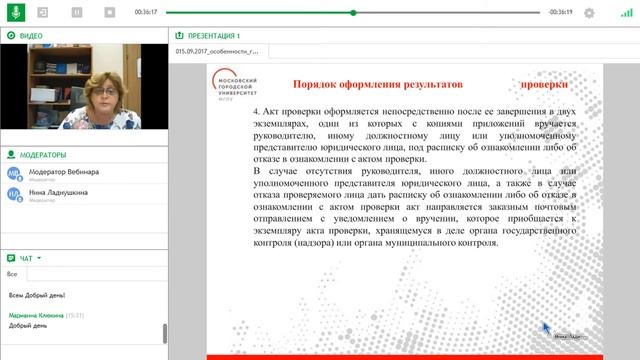Toggle the green microphone button
Image resolution: width=640 pixels, height=360 pixels.
coord(16,12)
